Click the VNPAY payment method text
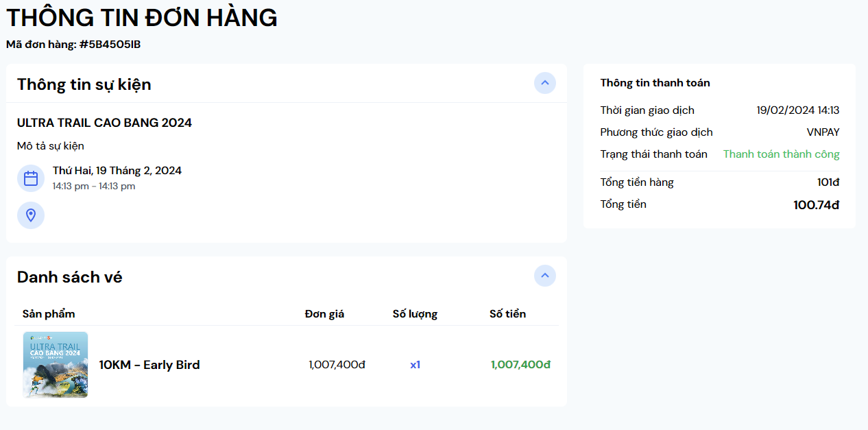This screenshot has height=430, width=868. tap(823, 132)
